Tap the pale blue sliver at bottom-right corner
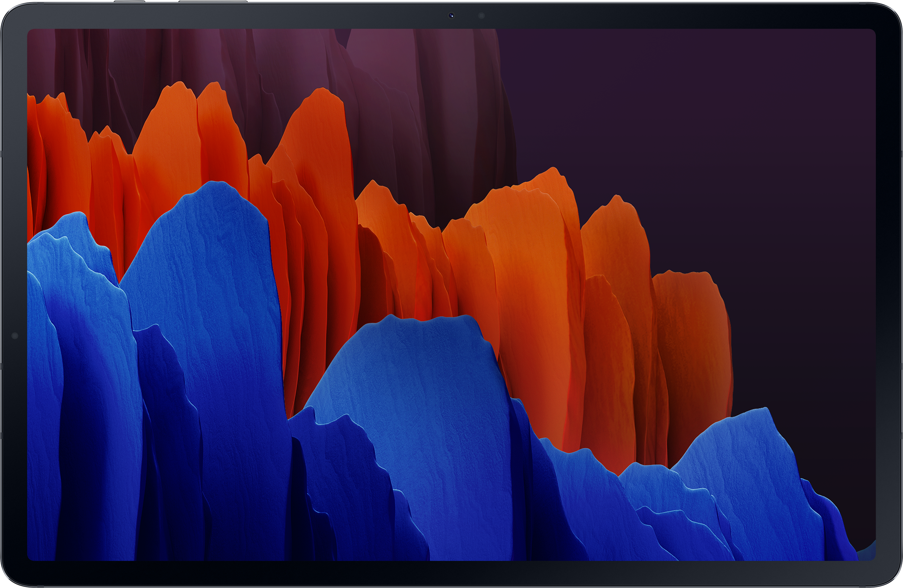Viewport: 903px width, 588px height. coord(868,552)
